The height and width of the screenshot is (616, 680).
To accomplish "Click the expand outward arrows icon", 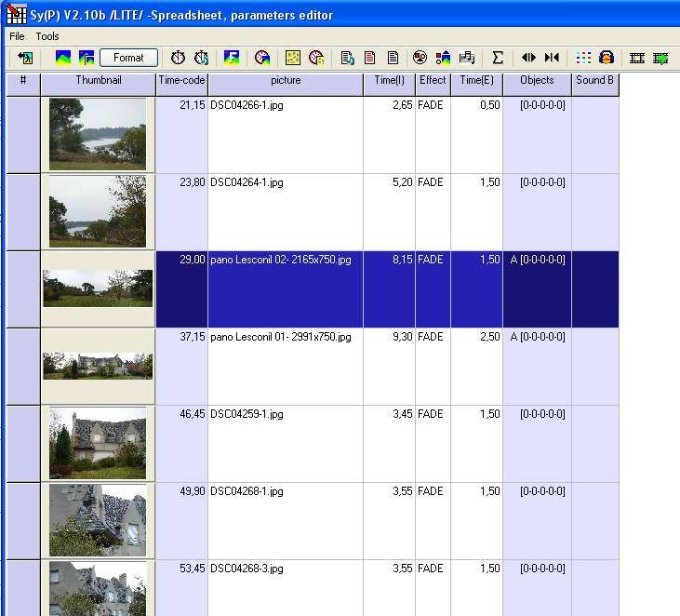I will (x=528, y=58).
